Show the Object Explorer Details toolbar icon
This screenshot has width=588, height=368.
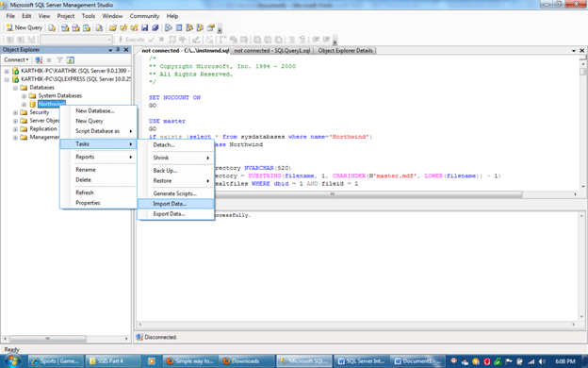point(179,27)
